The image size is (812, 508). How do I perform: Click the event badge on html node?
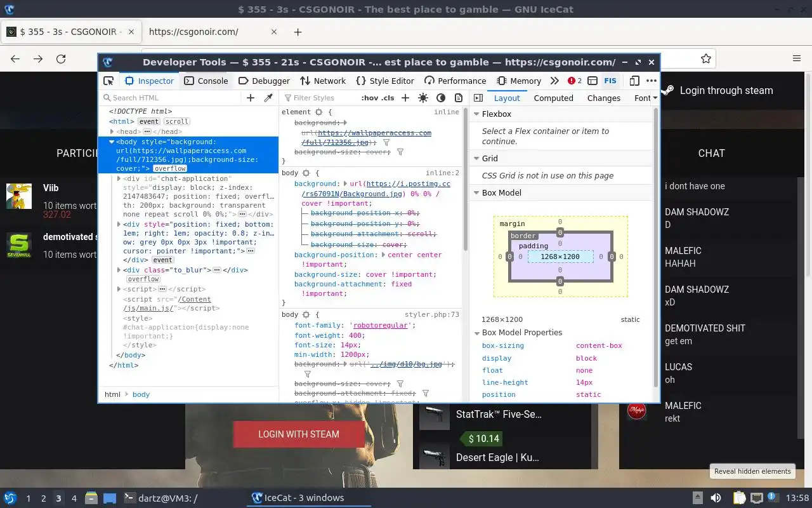[149, 121]
